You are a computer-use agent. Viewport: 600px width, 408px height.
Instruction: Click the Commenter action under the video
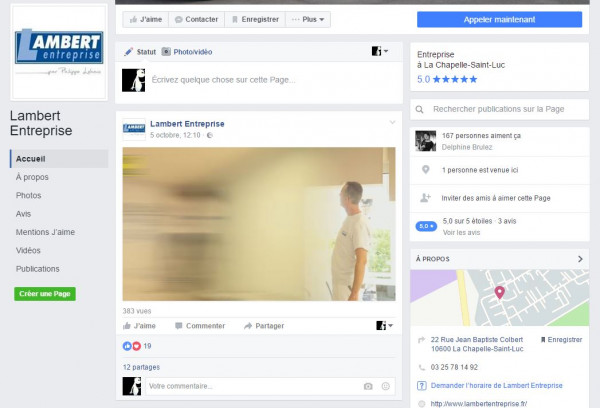[x=200, y=326]
